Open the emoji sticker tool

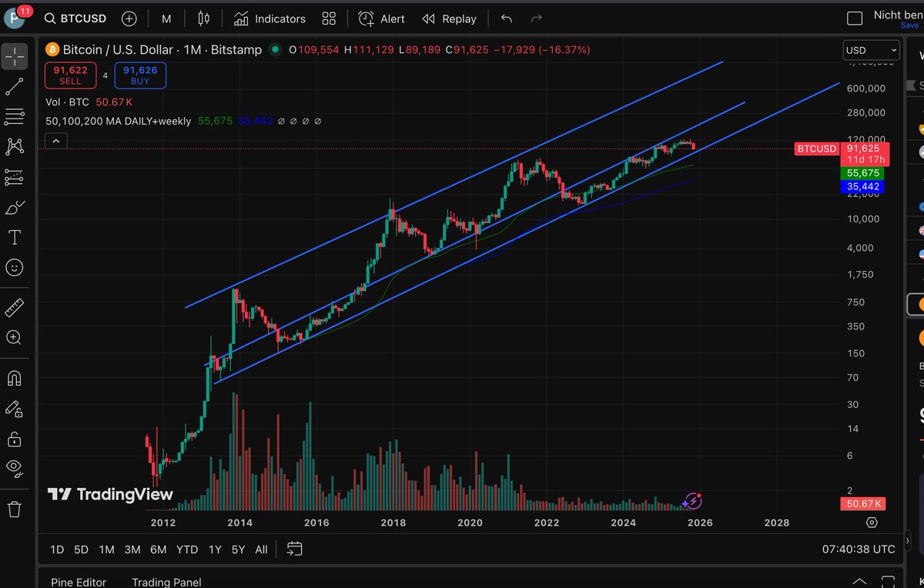click(x=15, y=268)
